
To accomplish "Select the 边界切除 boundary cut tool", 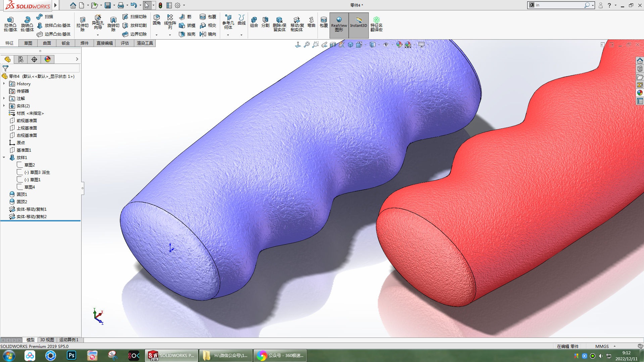I will [135, 34].
